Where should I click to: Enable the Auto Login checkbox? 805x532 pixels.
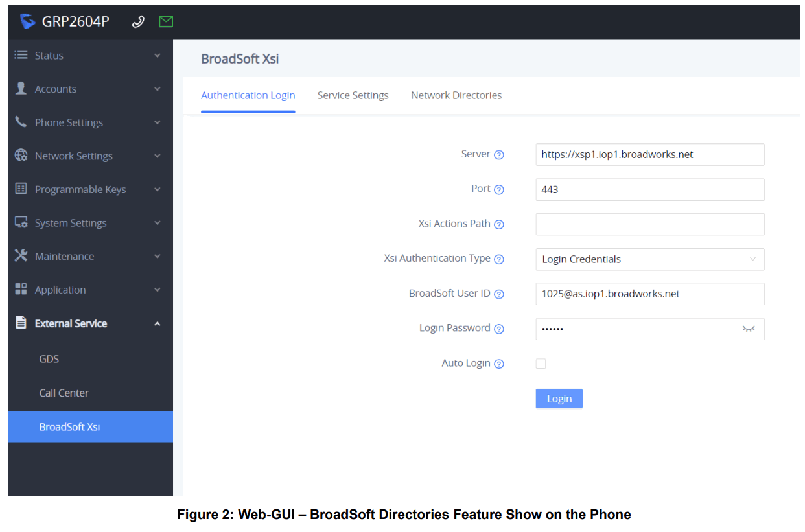pos(541,364)
